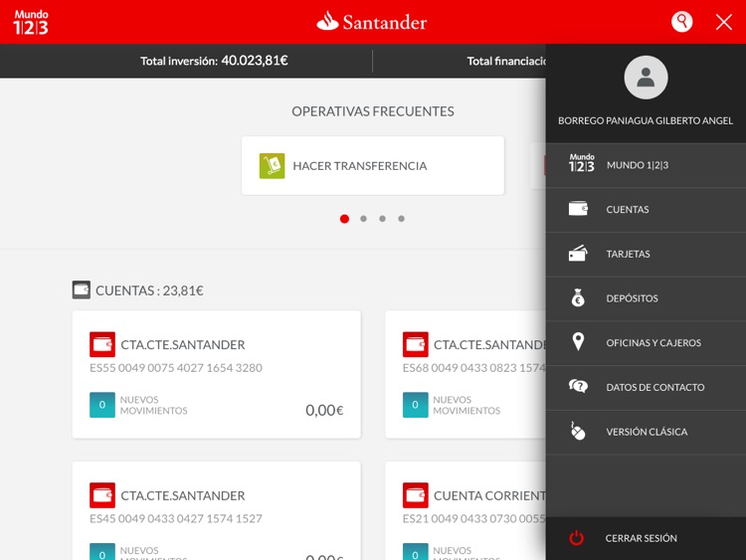This screenshot has height=560, width=746.
Task: Click OPERATIVAS FRECUENTES heading
Action: click(x=373, y=111)
